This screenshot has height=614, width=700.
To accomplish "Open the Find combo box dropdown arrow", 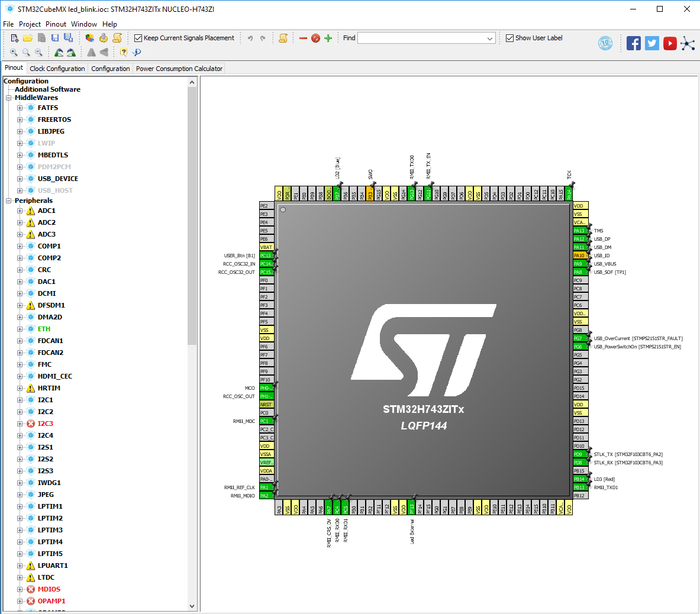I will tap(490, 38).
